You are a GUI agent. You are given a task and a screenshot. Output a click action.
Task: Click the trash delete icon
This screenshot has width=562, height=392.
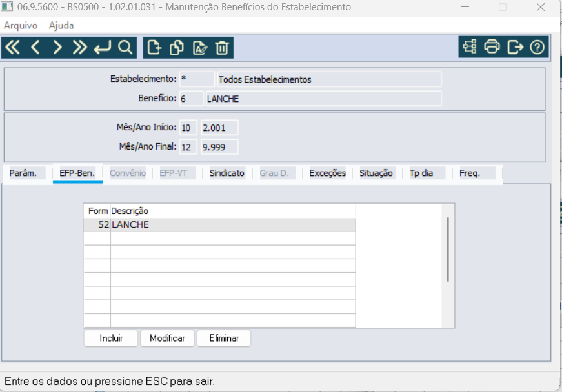click(222, 47)
